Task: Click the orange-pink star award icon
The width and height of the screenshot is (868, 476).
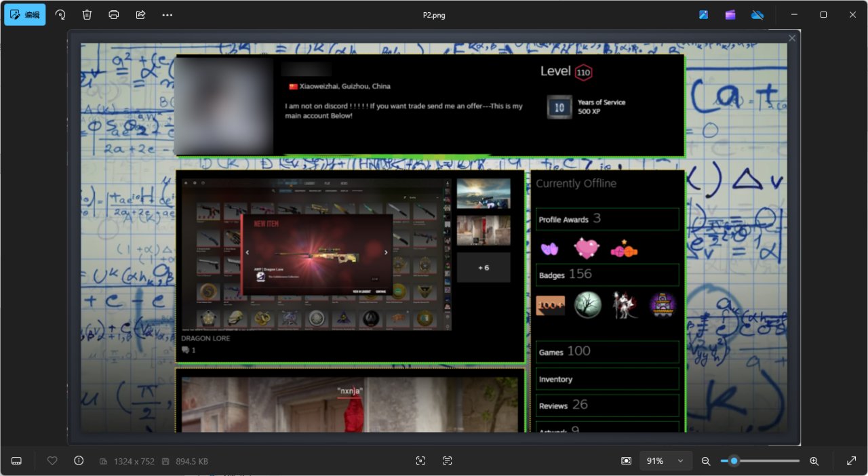Action: point(624,250)
